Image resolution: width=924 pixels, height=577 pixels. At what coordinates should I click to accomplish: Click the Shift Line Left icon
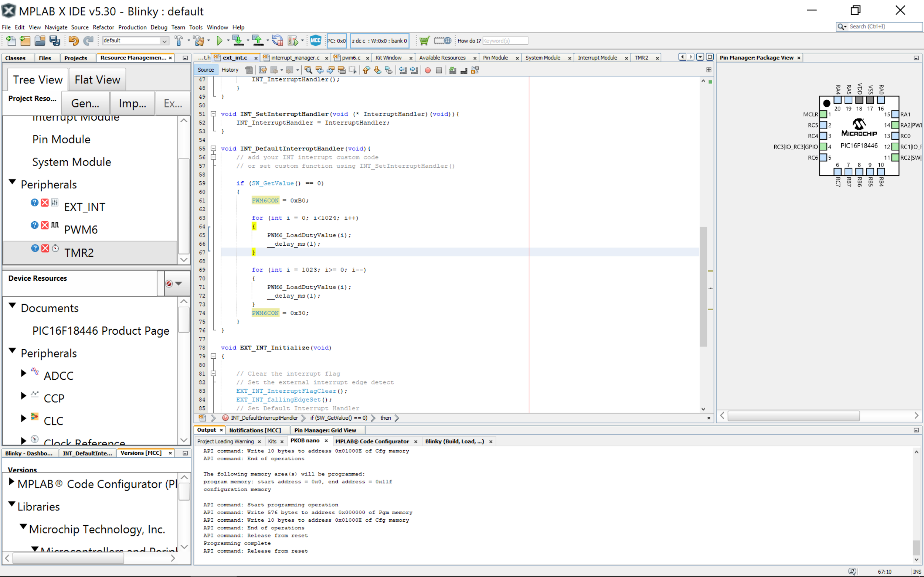coord(403,70)
